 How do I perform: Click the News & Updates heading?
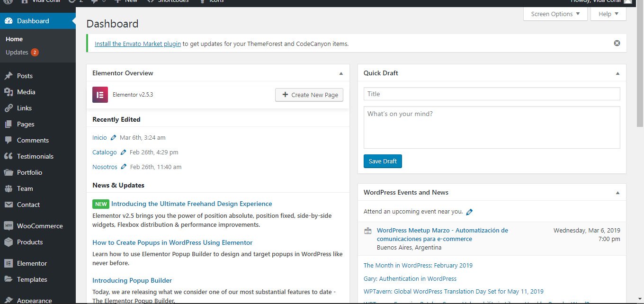click(118, 186)
